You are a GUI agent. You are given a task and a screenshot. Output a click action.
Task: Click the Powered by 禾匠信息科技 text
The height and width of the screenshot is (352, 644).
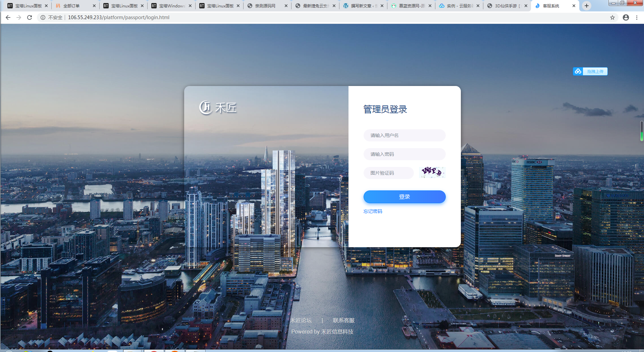[x=322, y=332]
